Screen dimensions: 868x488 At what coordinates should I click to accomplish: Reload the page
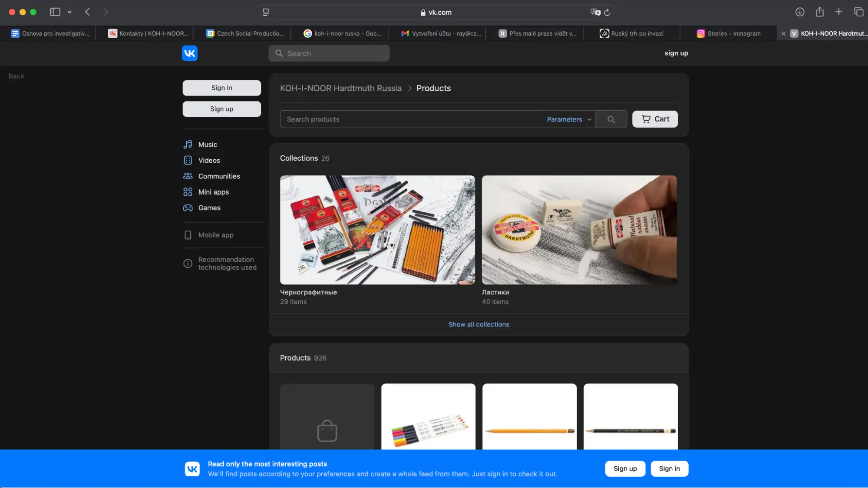click(607, 12)
